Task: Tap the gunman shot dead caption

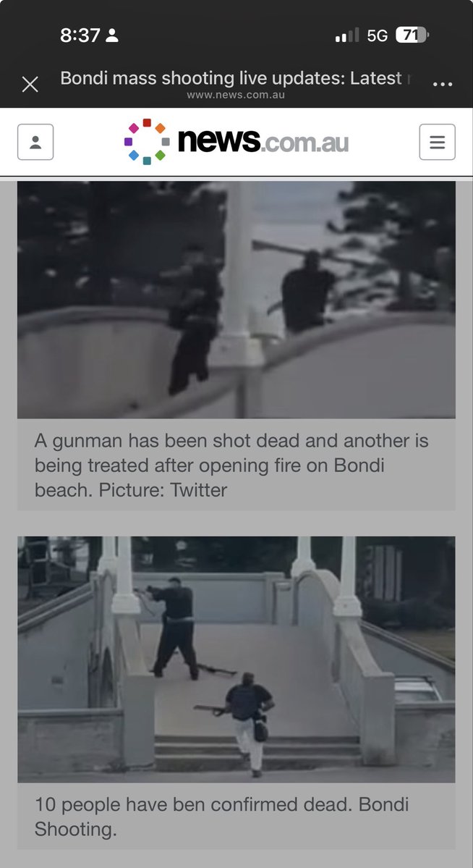Action: pyautogui.click(x=231, y=465)
